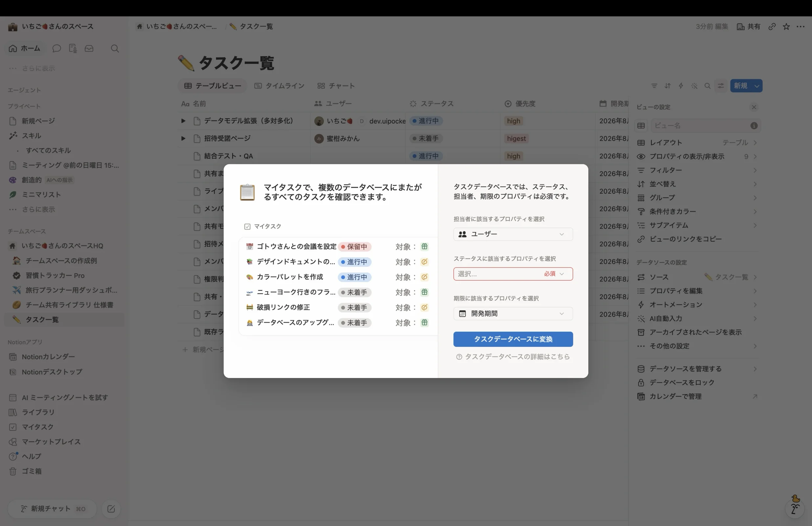The image size is (812, 526).
Task: Switch to テーブルビュー tab
Action: coord(212,86)
